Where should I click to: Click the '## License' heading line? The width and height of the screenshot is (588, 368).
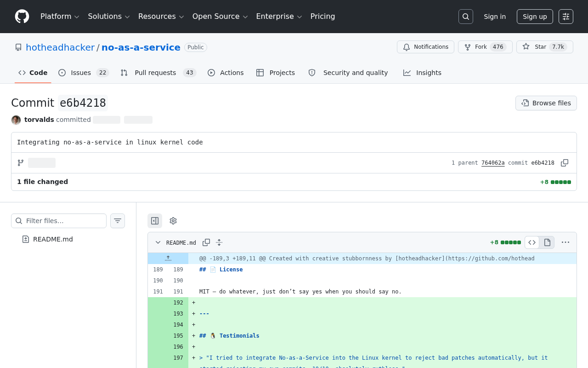coord(221,270)
